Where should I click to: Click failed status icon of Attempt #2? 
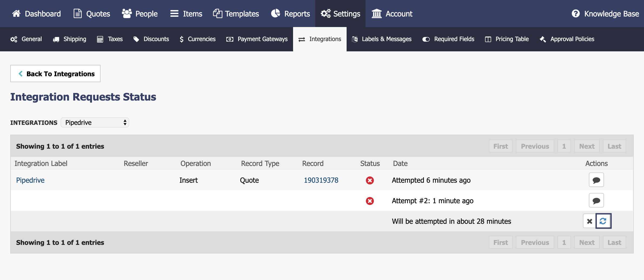[370, 201]
